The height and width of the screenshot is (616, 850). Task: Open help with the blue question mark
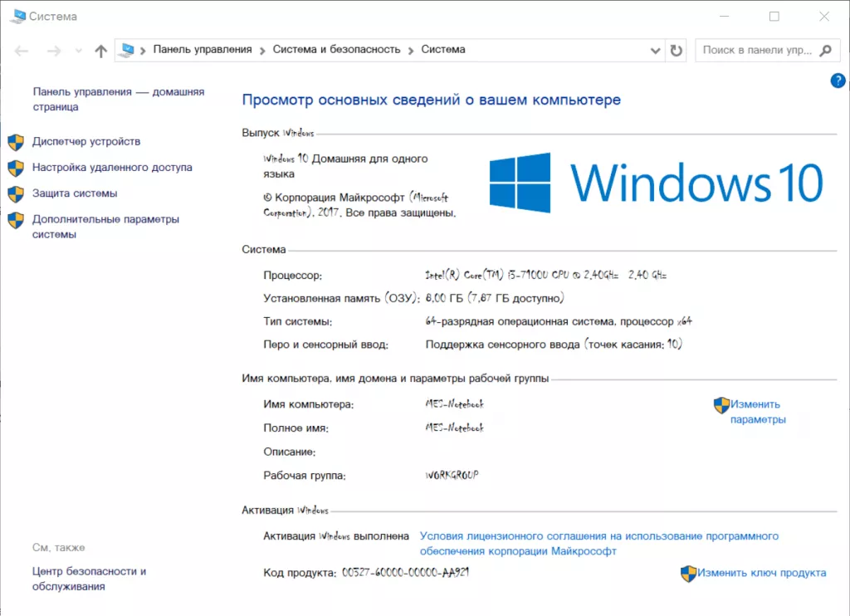(x=838, y=81)
